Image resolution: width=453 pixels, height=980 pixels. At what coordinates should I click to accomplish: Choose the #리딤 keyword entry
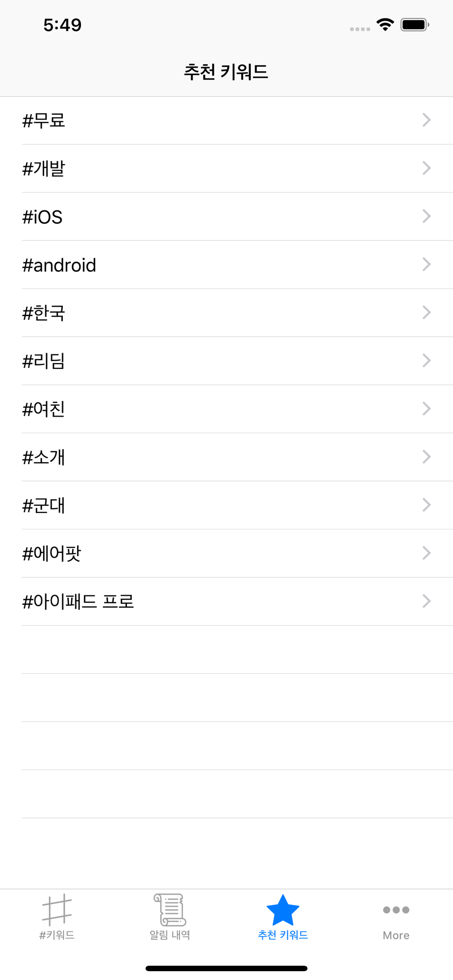(226, 361)
